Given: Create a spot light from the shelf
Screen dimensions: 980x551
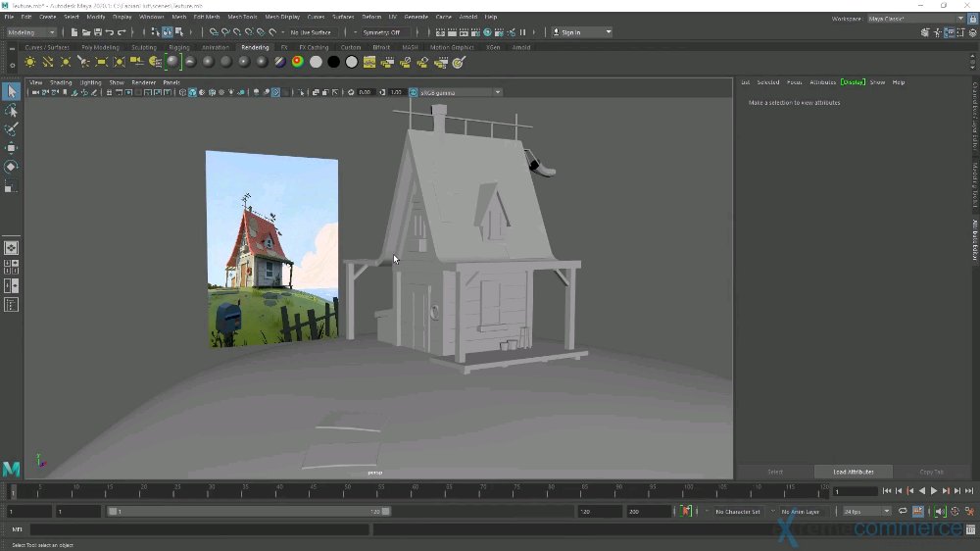Looking at the screenshot, I should click(x=83, y=62).
